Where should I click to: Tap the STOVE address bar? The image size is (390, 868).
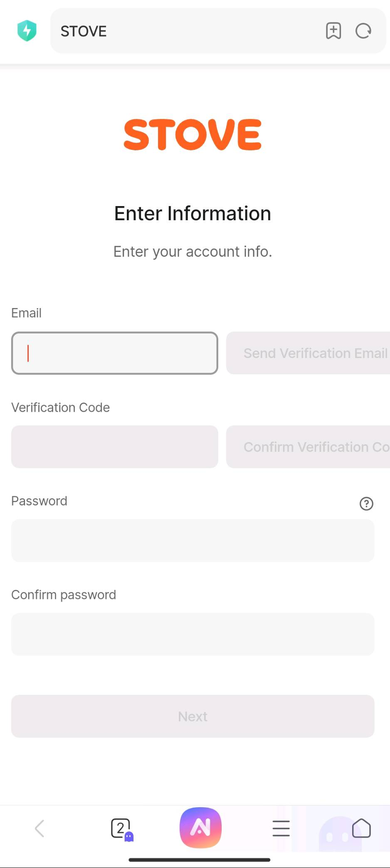[x=187, y=31]
